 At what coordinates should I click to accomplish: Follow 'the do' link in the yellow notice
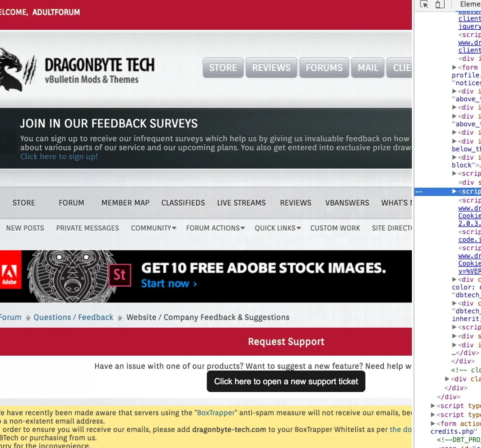click(400, 429)
